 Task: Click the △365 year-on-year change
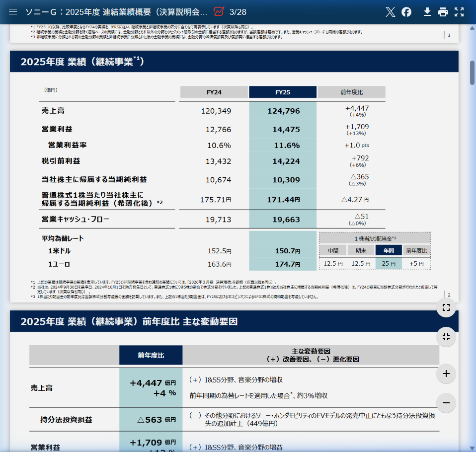(359, 177)
